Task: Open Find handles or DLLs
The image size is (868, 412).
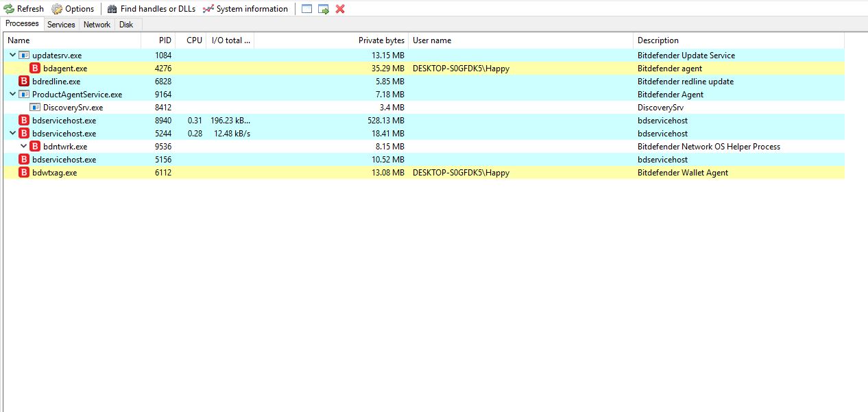Action: point(112,9)
